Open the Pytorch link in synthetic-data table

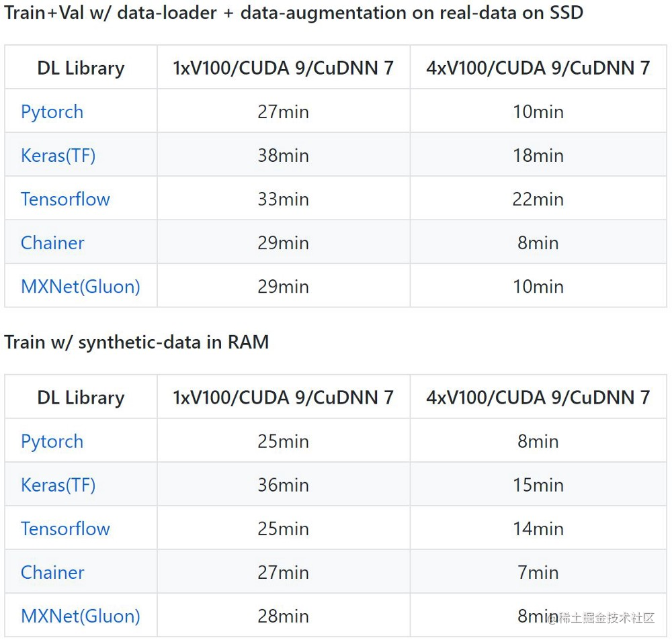[x=52, y=442]
